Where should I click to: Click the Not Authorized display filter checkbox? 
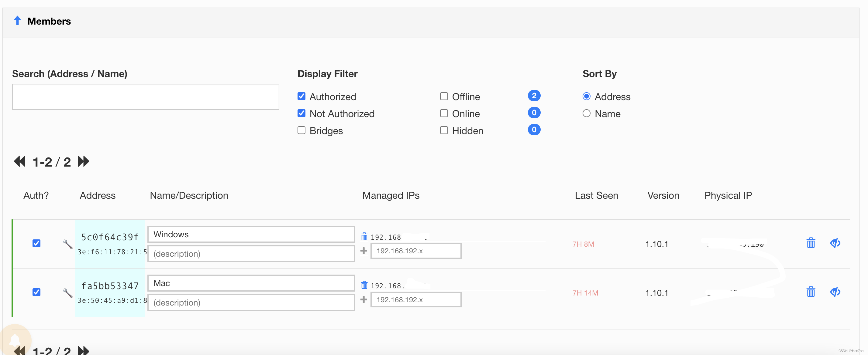point(302,113)
